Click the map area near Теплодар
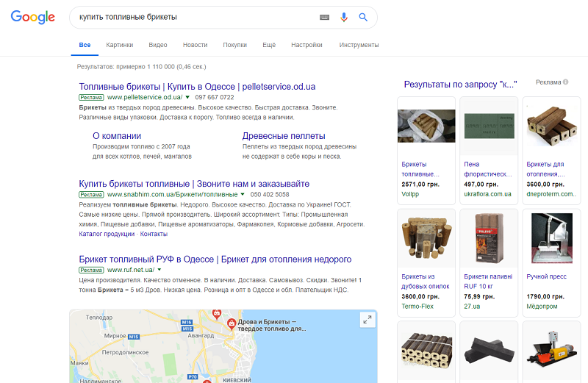 pyautogui.click(x=99, y=318)
